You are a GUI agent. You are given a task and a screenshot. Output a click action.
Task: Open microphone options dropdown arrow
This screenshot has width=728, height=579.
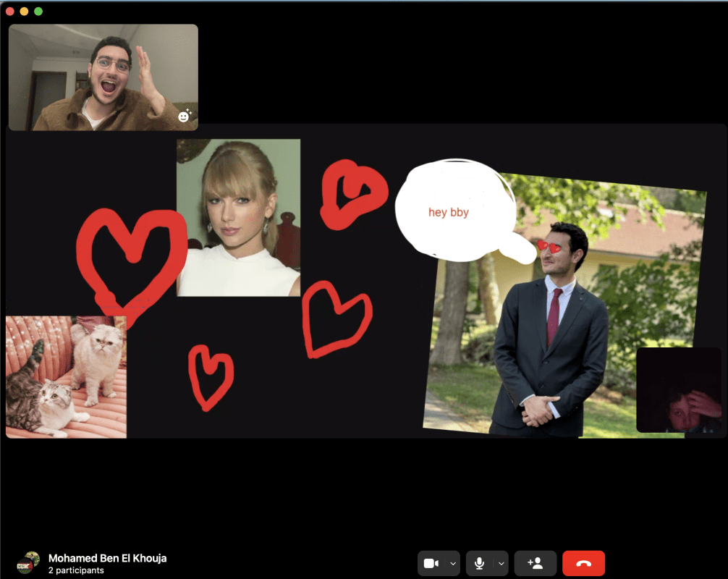click(501, 563)
